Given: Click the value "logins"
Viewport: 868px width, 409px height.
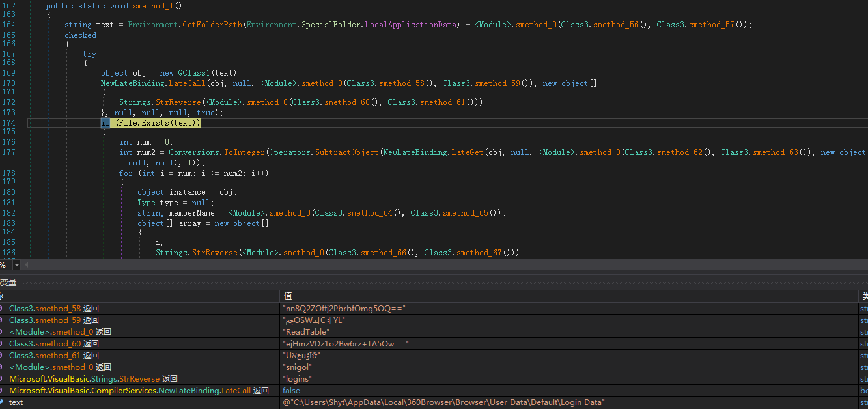Looking at the screenshot, I should coord(298,378).
